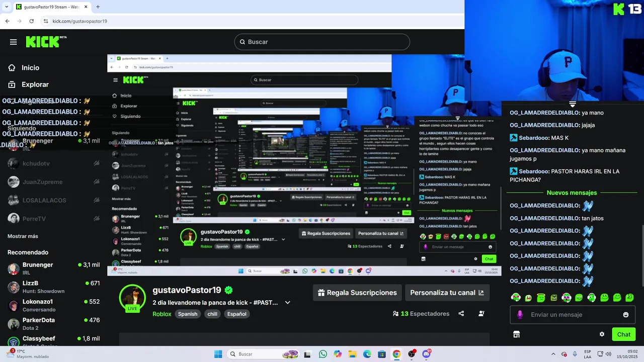The image size is (644, 362).
Task: Show hidden system tray icons chevron
Action: point(553,354)
